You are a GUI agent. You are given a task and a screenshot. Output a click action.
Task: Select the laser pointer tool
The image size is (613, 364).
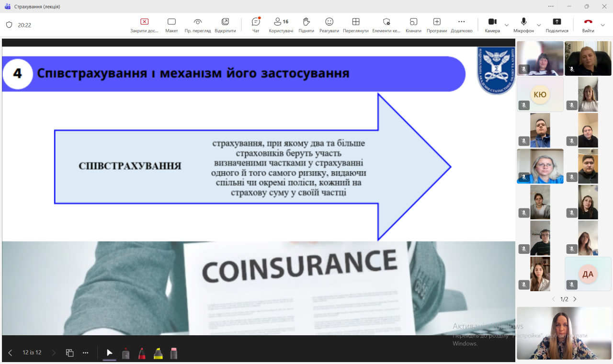pyautogui.click(x=110, y=353)
